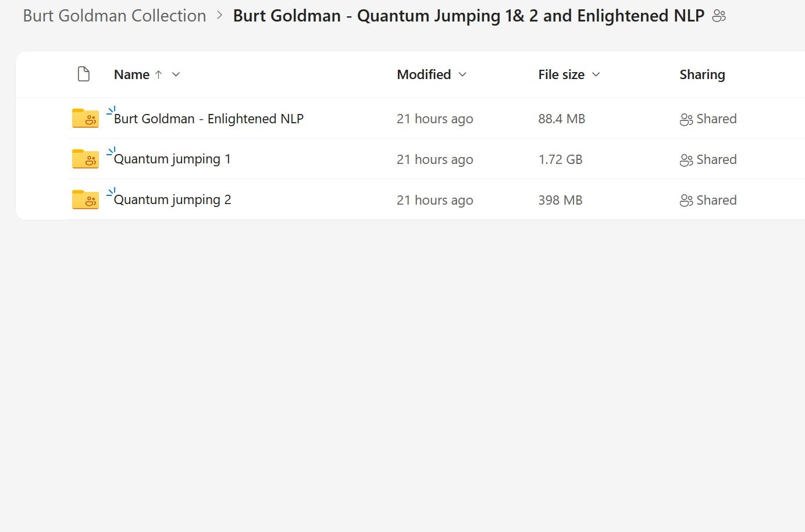Viewport: 805px width, 532px height.
Task: Open the Quantum jumping 1 folder name
Action: (x=172, y=159)
